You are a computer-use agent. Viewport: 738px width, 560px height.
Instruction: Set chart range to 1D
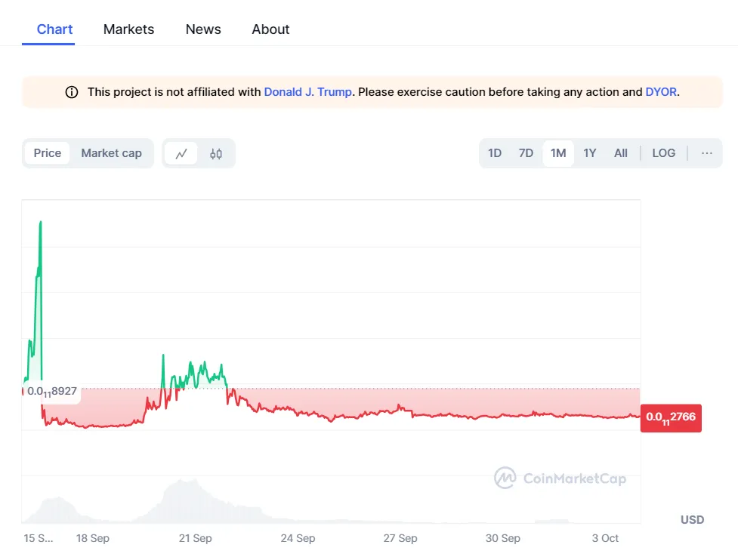click(x=495, y=153)
